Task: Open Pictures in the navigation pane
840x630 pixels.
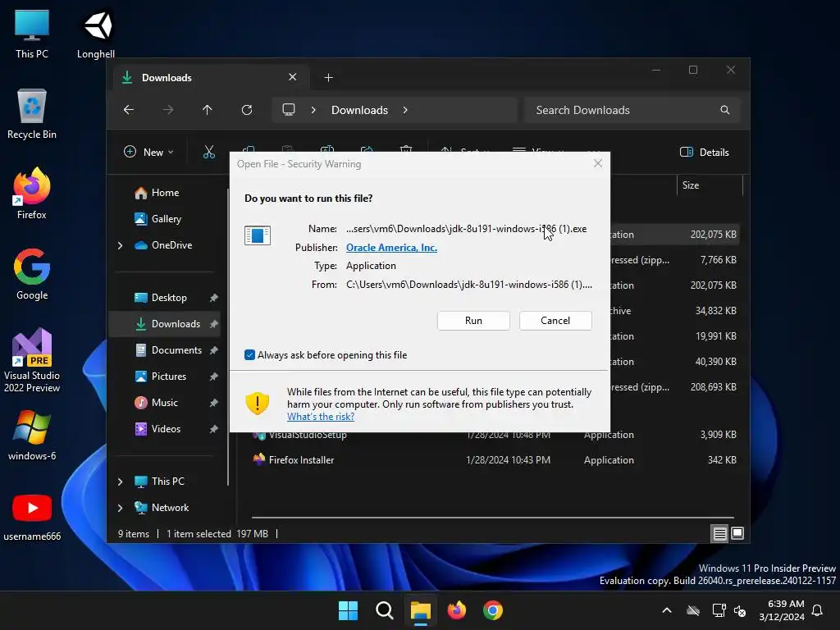Action: pyautogui.click(x=167, y=377)
